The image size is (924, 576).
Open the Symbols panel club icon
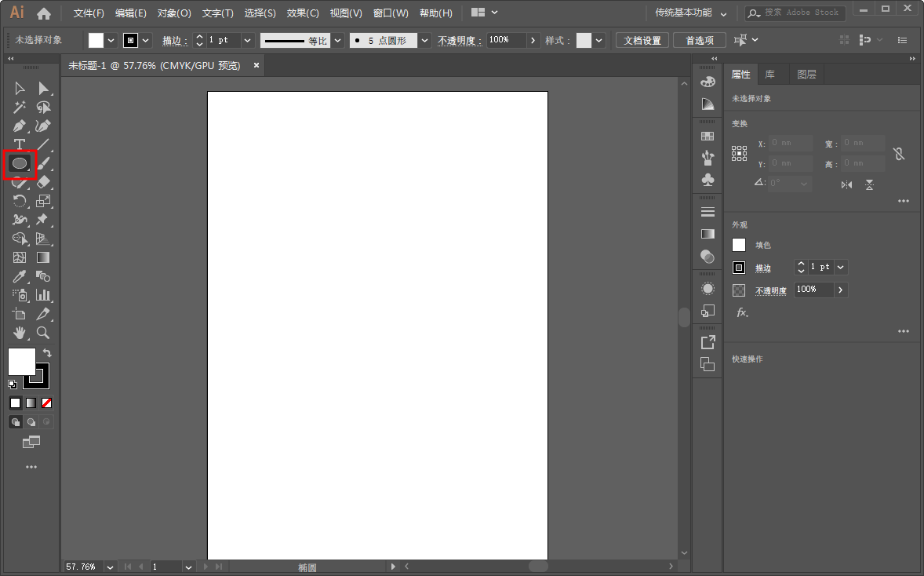tap(708, 179)
